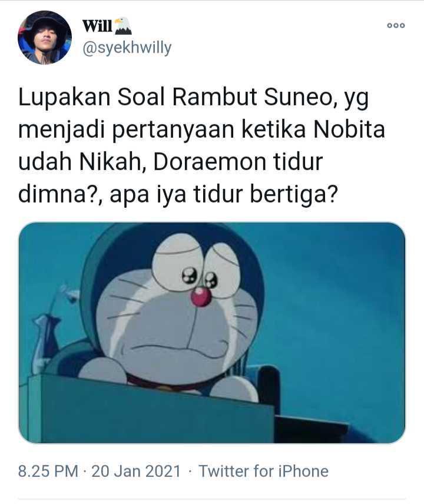Click the teal desk in the picture
The height and width of the screenshot is (504, 424).
(x=151, y=409)
